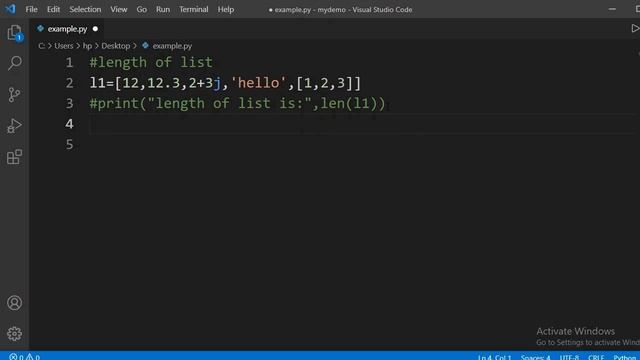The image size is (640, 360).
Task: Click line number 5 in gutter
Action: pos(69,144)
